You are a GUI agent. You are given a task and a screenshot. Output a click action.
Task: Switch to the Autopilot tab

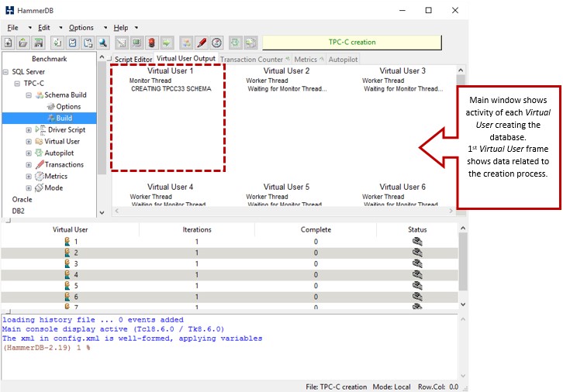343,59
